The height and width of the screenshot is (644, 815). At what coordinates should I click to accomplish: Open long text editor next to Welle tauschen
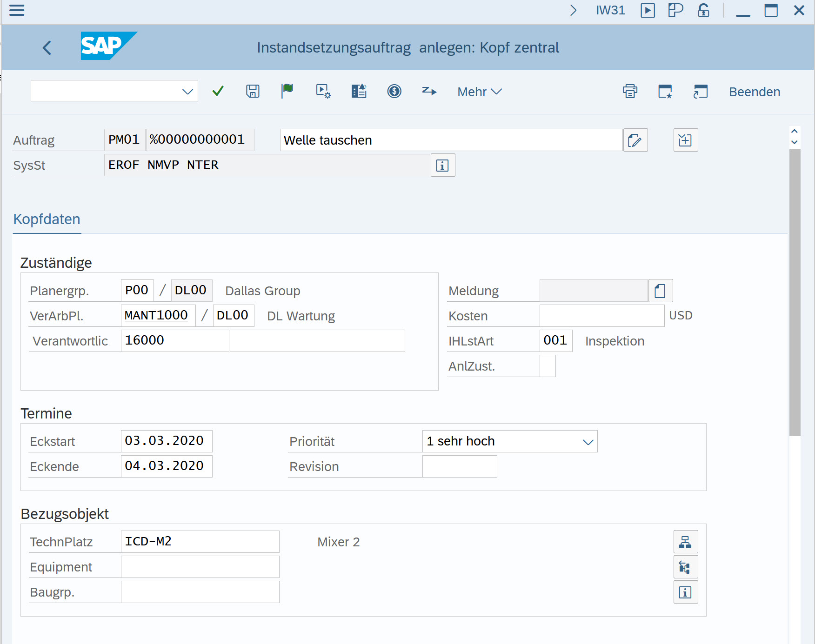coord(635,140)
